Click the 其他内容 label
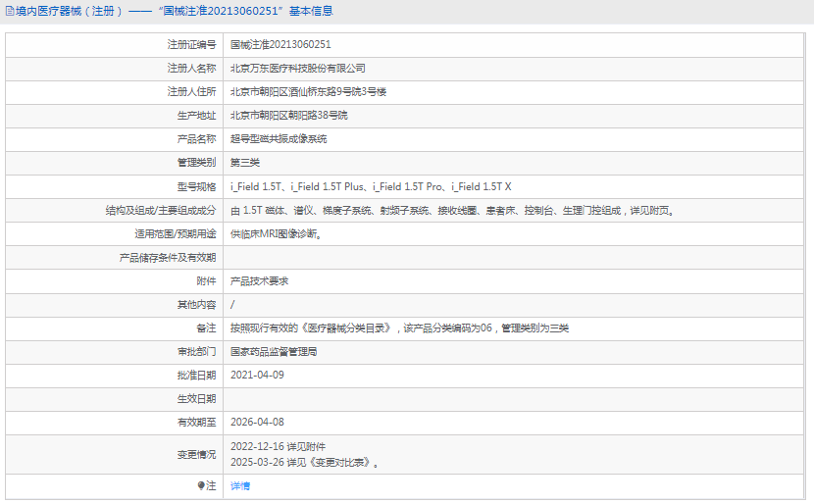 tap(196, 305)
